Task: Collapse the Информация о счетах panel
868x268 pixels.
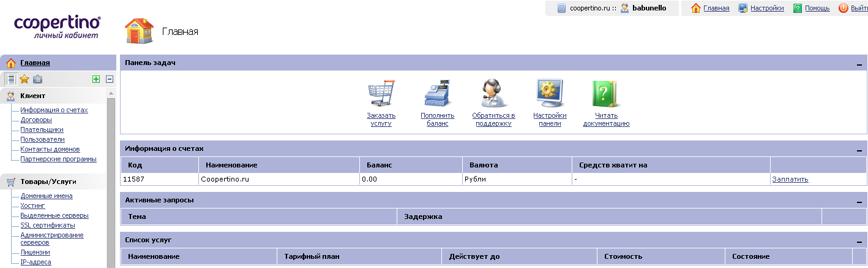Action: (x=859, y=150)
